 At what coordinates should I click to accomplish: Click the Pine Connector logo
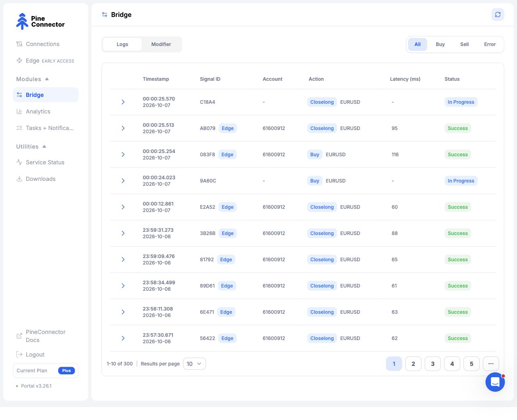[40, 21]
